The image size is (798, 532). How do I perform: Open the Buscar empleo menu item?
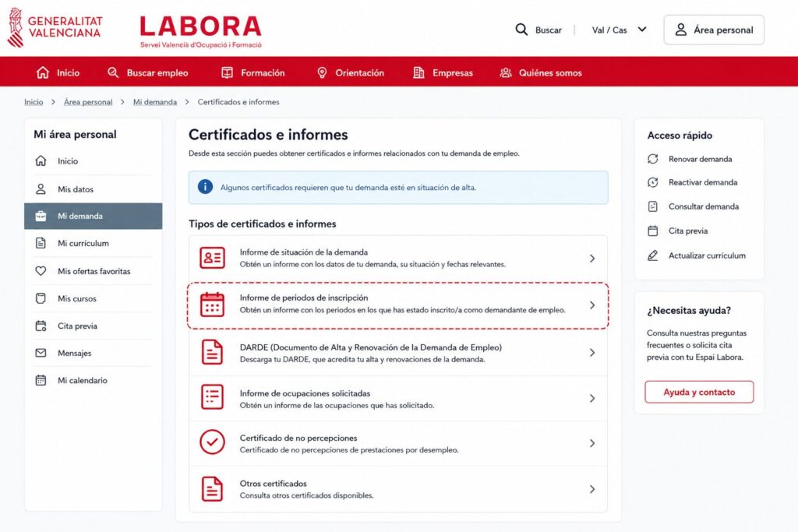[x=147, y=72]
